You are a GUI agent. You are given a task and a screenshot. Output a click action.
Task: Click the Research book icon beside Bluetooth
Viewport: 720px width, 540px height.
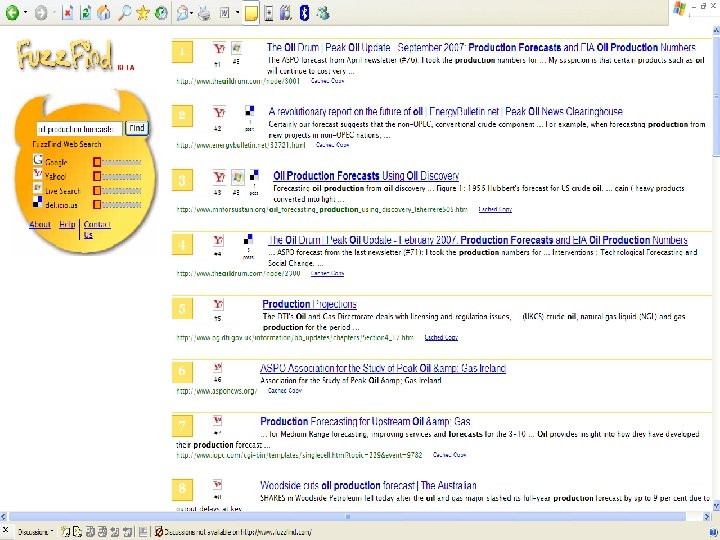coord(286,13)
